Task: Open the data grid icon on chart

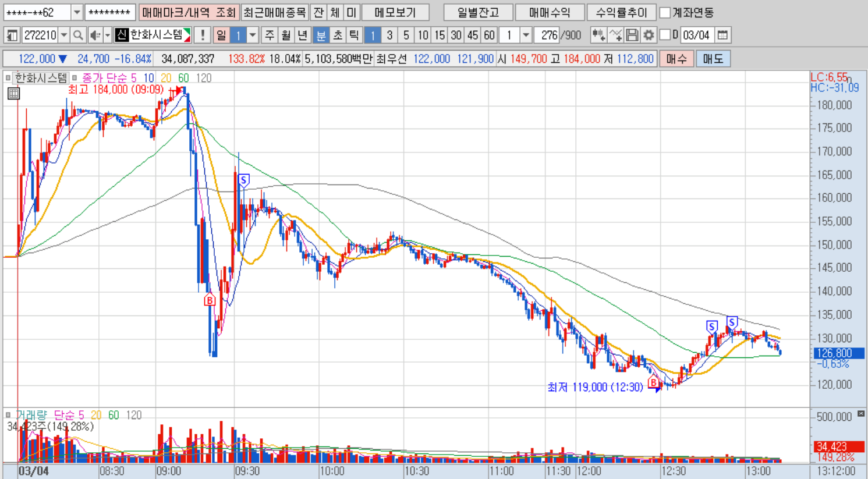Action: (x=13, y=93)
